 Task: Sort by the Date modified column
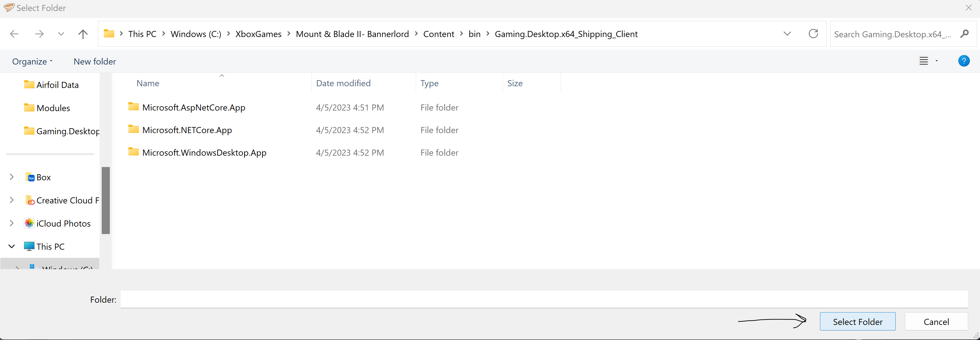pyautogui.click(x=343, y=83)
